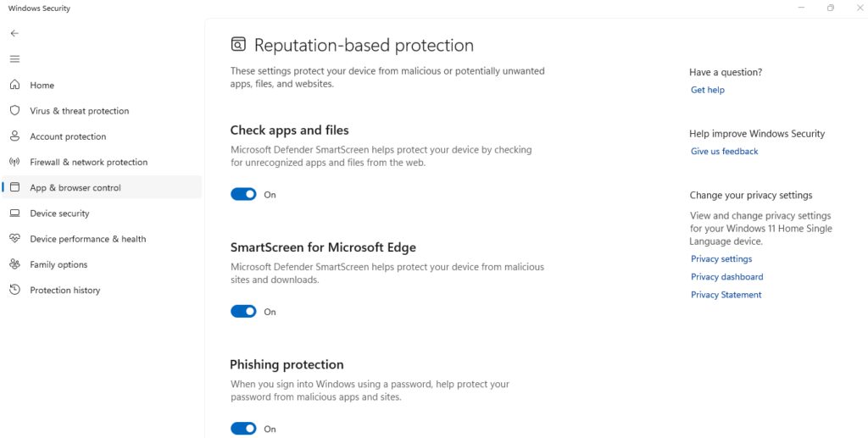Image resolution: width=868 pixels, height=438 pixels.
Task: Open the Privacy settings link
Action: [x=721, y=259]
